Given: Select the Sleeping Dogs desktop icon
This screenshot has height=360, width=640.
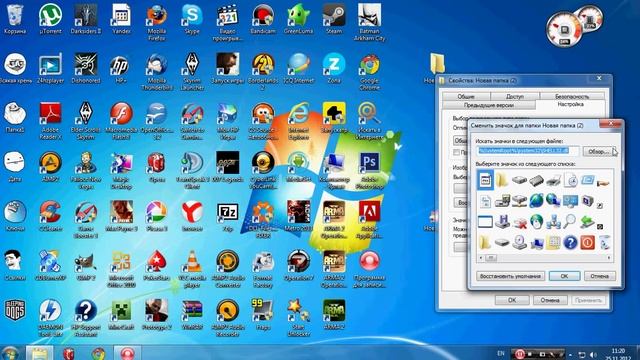Looking at the screenshot, I should click(15, 311).
